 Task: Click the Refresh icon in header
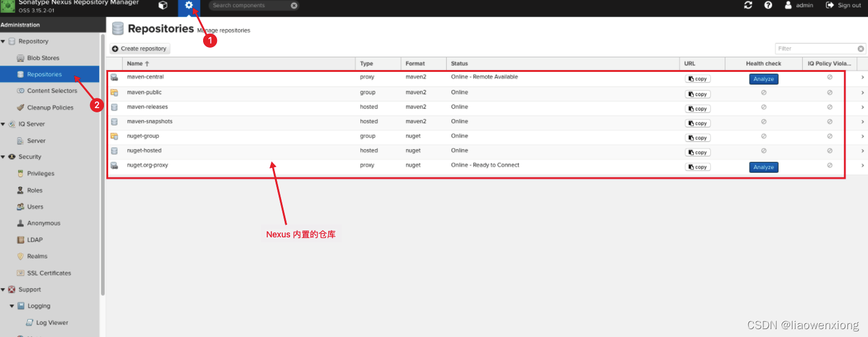click(x=748, y=5)
